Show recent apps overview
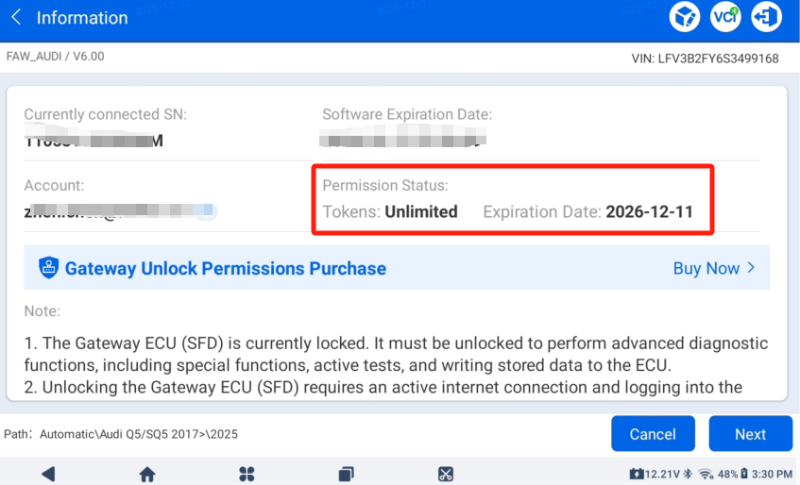This screenshot has width=800, height=485. point(346,473)
